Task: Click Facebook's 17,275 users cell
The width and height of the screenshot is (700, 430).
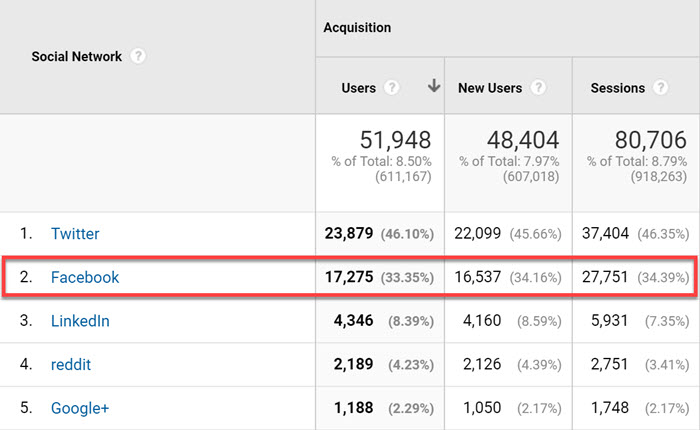Action: tap(351, 278)
